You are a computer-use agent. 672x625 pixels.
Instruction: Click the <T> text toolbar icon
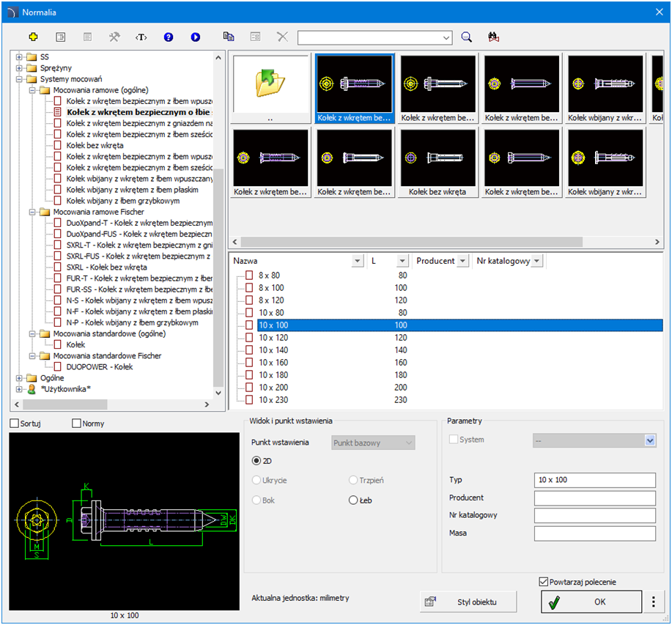pos(141,37)
